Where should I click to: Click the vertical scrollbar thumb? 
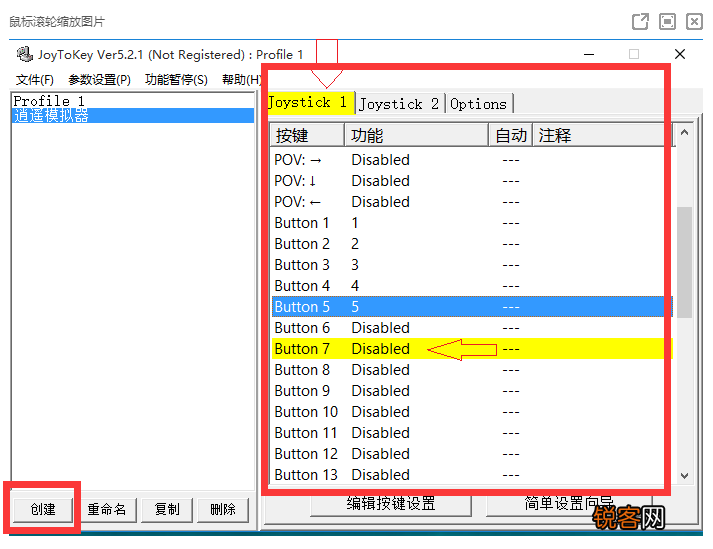[684, 262]
